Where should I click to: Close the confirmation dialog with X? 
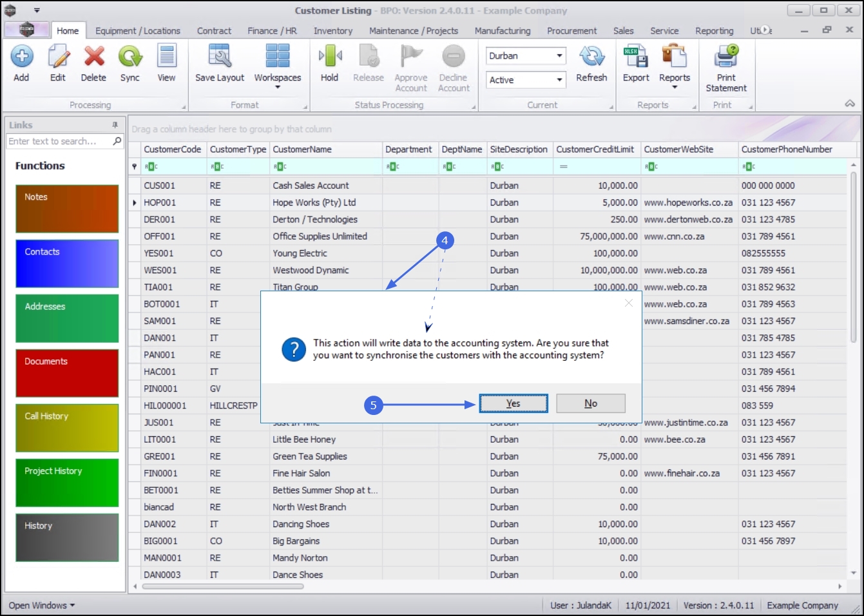[x=629, y=303]
